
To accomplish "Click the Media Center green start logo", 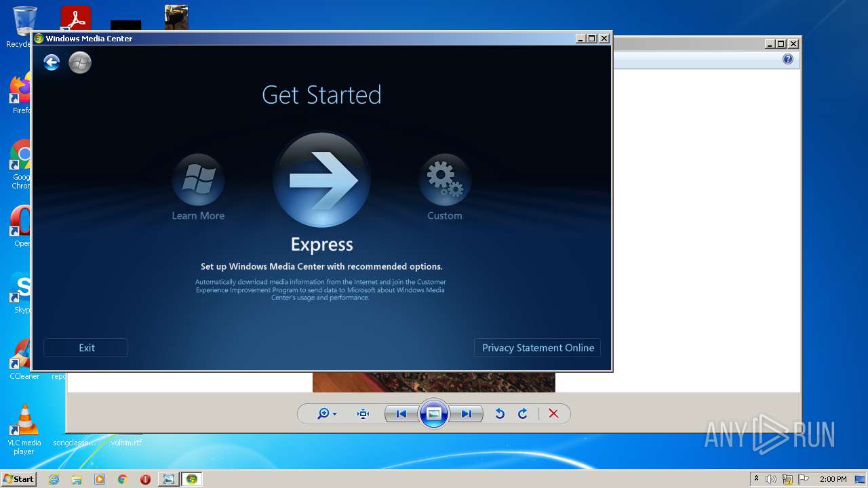I will pos(80,63).
